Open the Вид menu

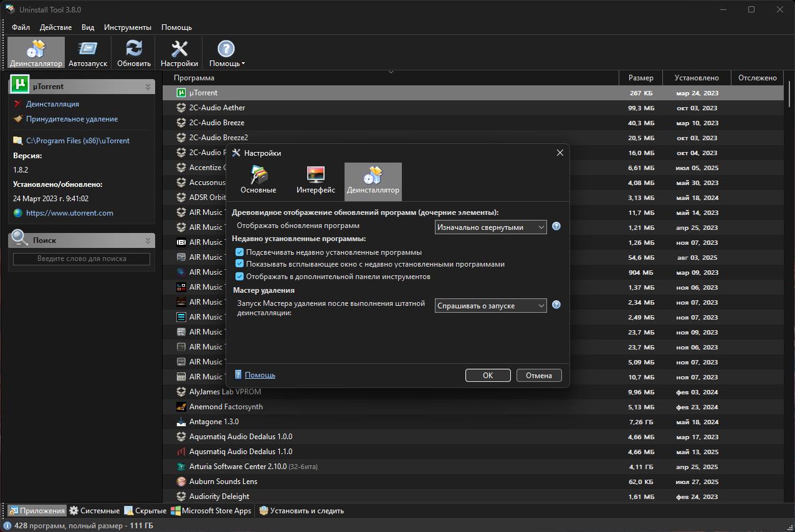coord(88,27)
